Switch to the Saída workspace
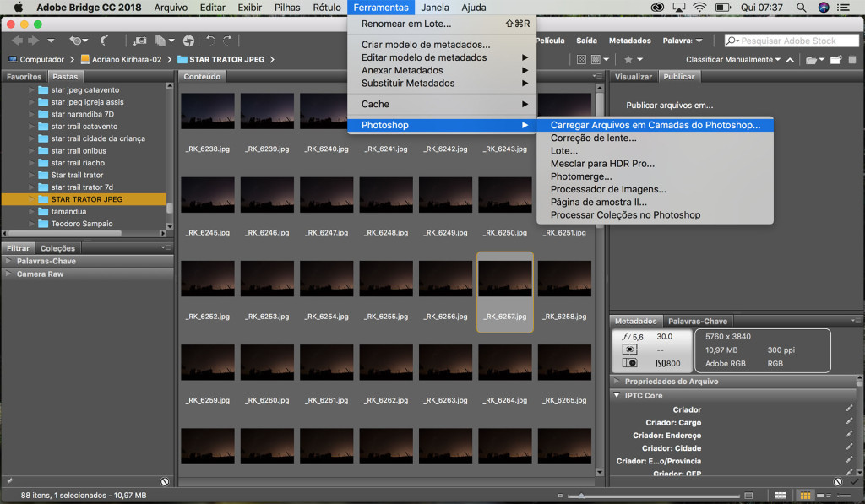 (586, 41)
